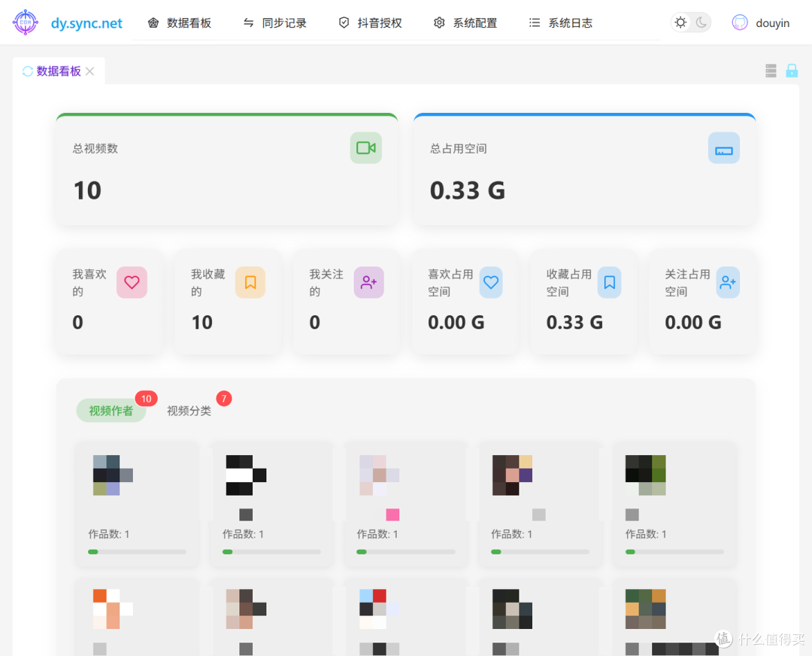Open the dark green author avatar
Screen dimensions: 812x656
click(x=645, y=475)
